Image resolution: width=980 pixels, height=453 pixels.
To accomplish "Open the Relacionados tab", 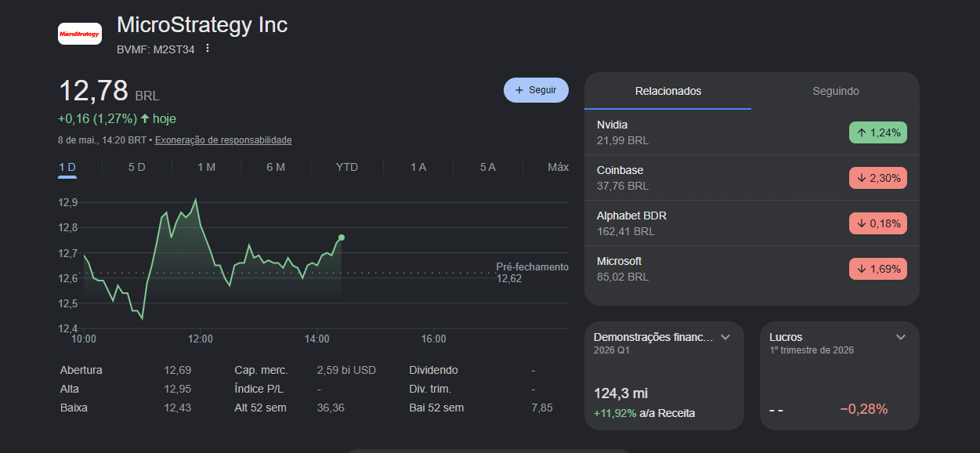I will pyautogui.click(x=668, y=91).
